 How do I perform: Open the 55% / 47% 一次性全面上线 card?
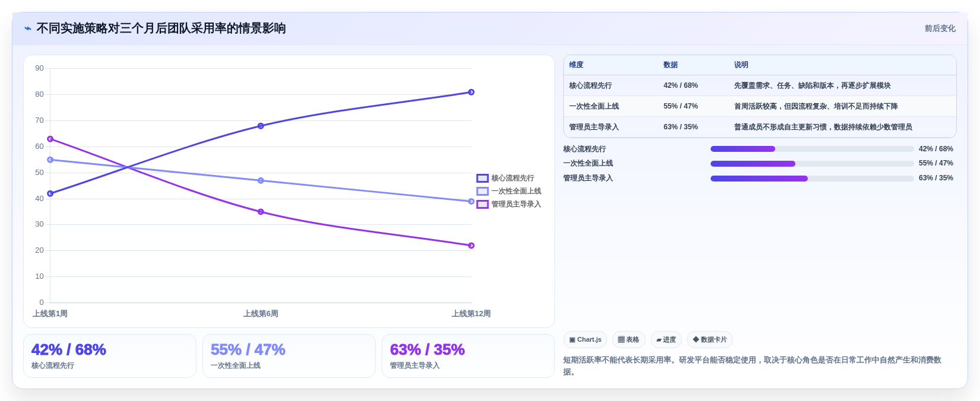289,356
